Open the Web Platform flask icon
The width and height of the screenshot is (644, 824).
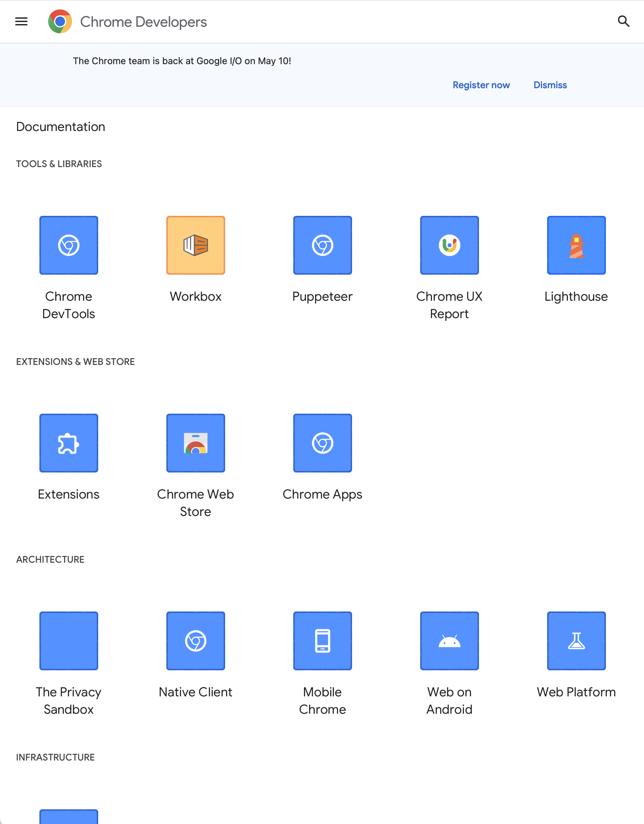tap(576, 640)
